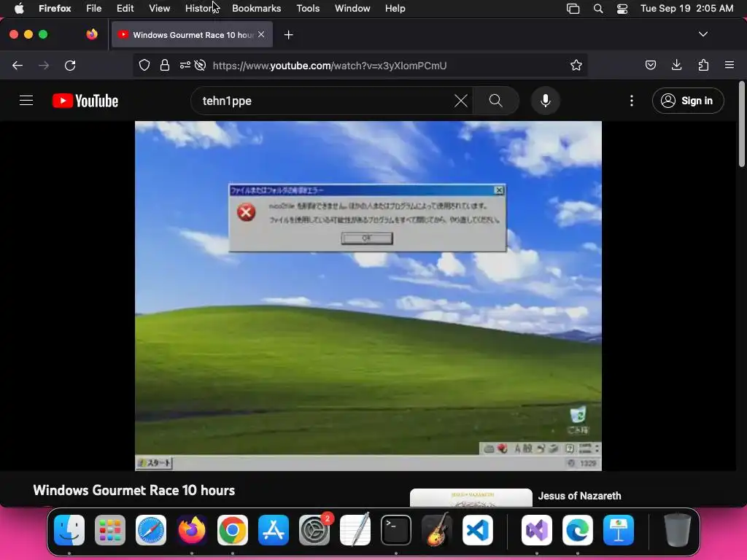Viewport: 747px width, 560px height.
Task: Launch GarageBand from the Dock
Action: click(437, 530)
